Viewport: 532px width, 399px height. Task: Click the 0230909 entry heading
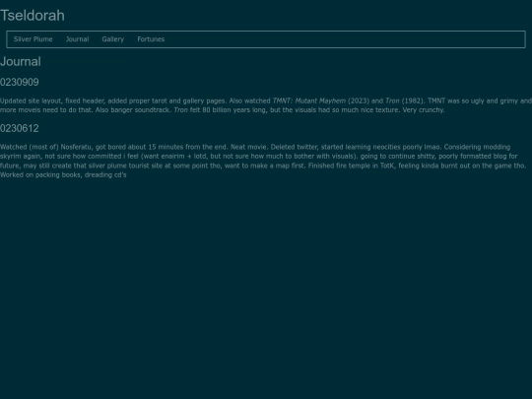coord(20,82)
